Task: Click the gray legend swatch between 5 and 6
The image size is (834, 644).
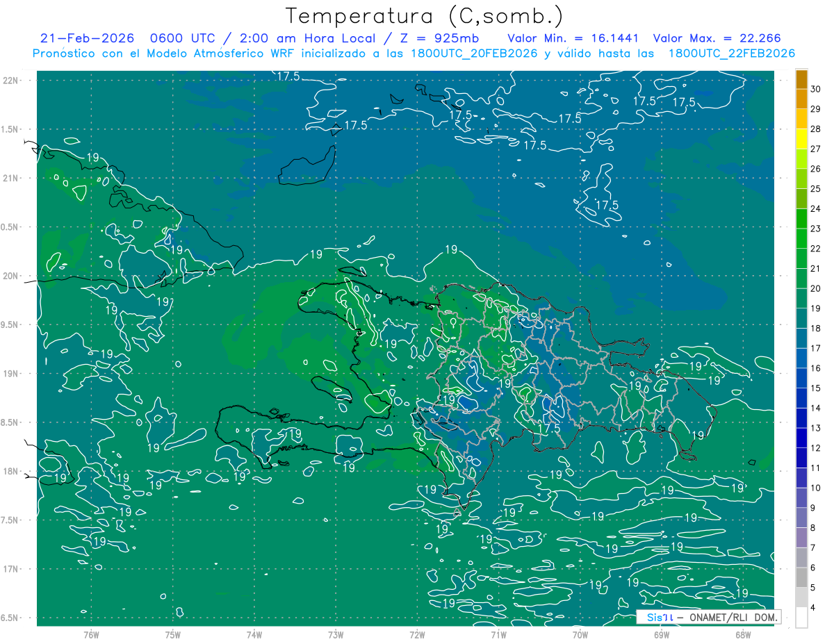Action: point(801,577)
